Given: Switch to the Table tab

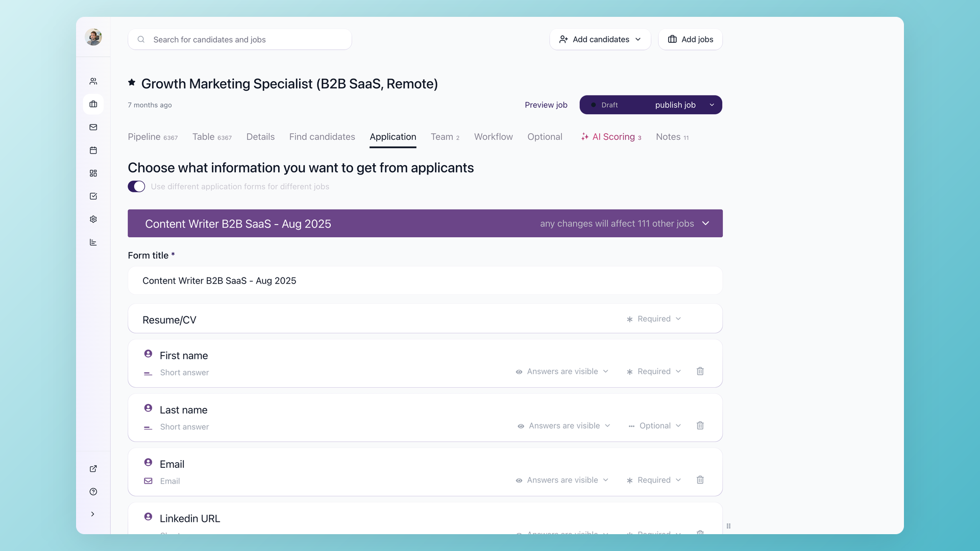Looking at the screenshot, I should tap(212, 137).
